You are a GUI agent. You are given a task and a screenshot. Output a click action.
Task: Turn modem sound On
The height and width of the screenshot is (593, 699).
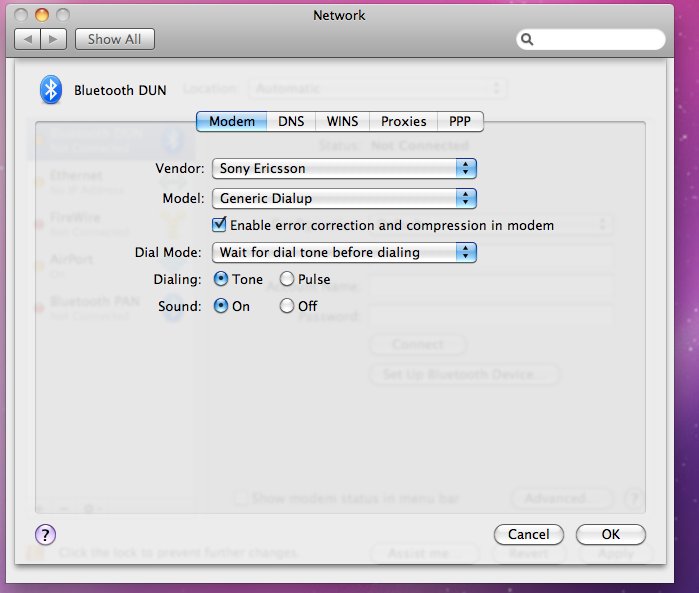click(221, 306)
